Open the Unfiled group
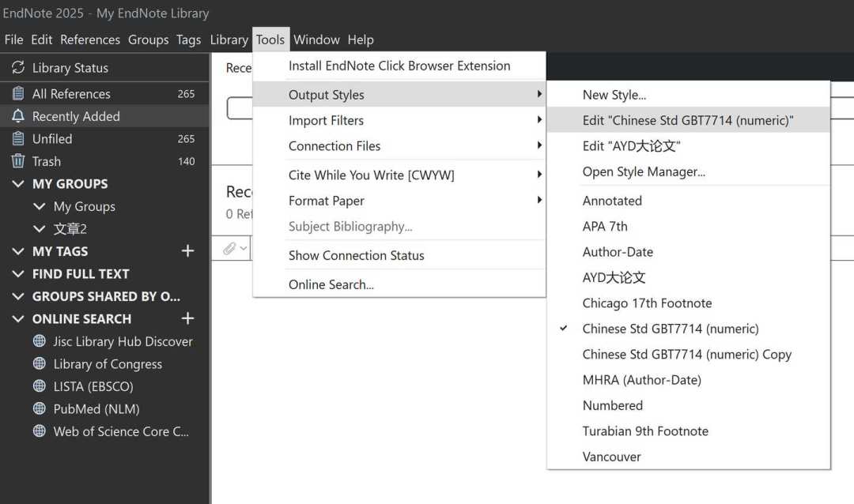The width and height of the screenshot is (854, 504). click(104, 139)
